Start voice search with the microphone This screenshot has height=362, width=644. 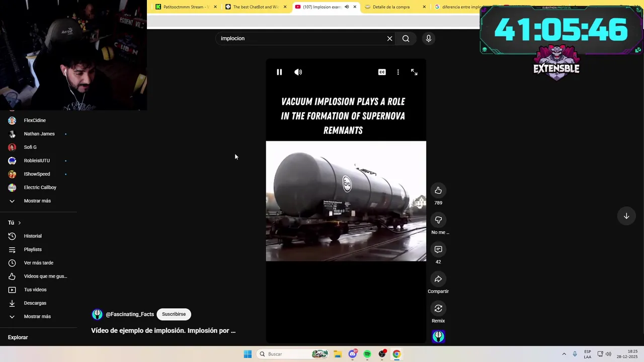pyautogui.click(x=428, y=38)
